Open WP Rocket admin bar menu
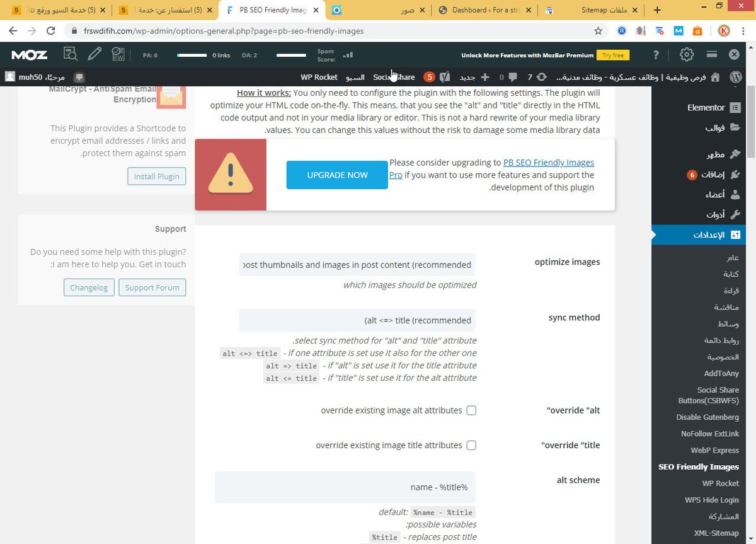 pos(319,77)
